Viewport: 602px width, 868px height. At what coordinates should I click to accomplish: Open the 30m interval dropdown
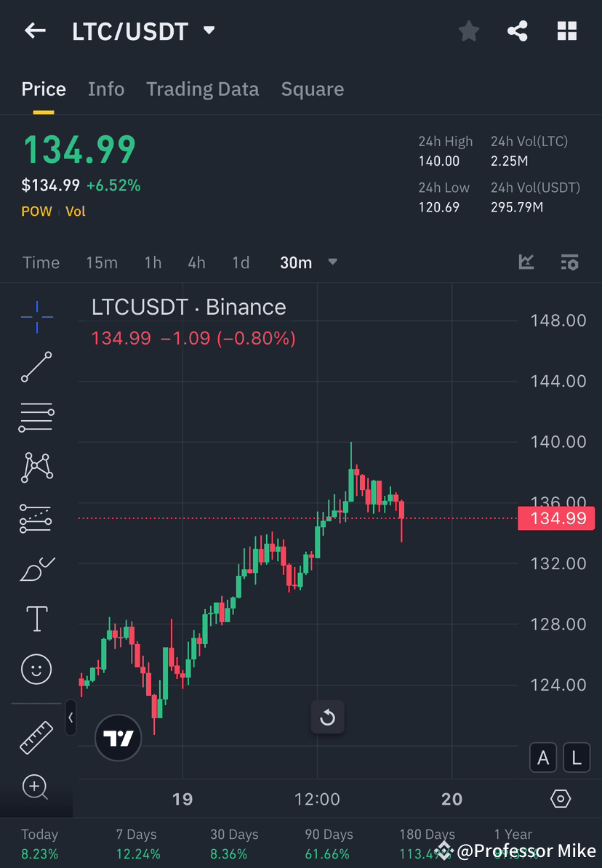tap(332, 262)
